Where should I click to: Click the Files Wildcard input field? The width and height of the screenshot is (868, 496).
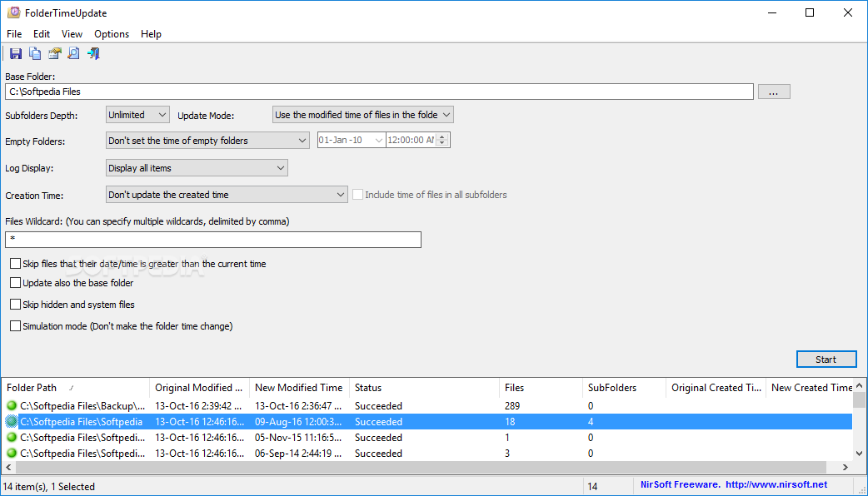(x=213, y=240)
